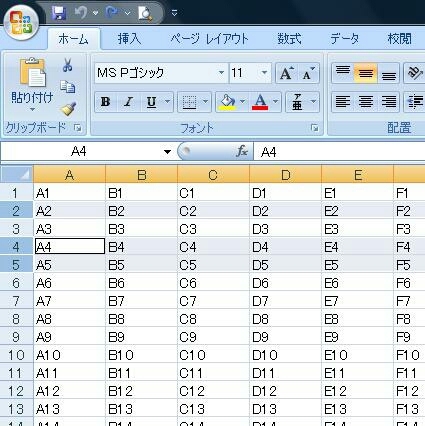Align cell content to the bottom
This screenshot has width=425, height=426.
click(x=388, y=73)
